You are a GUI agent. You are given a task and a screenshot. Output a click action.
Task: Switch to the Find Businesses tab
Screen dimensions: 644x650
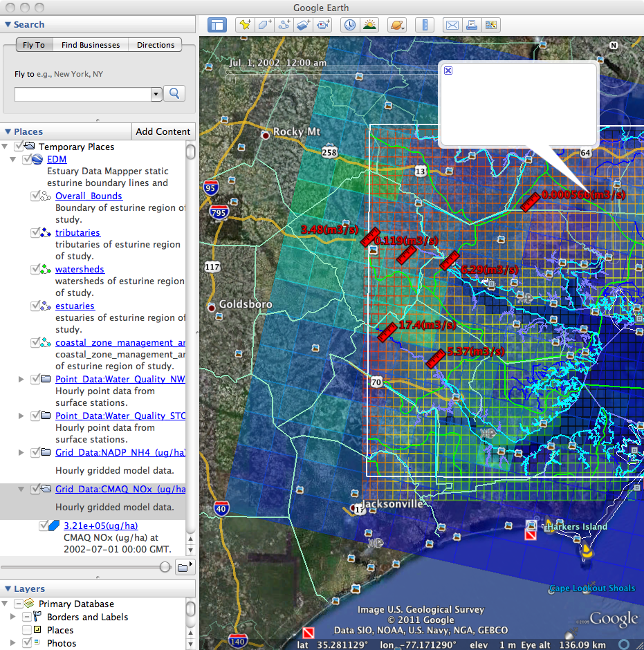[x=91, y=45]
